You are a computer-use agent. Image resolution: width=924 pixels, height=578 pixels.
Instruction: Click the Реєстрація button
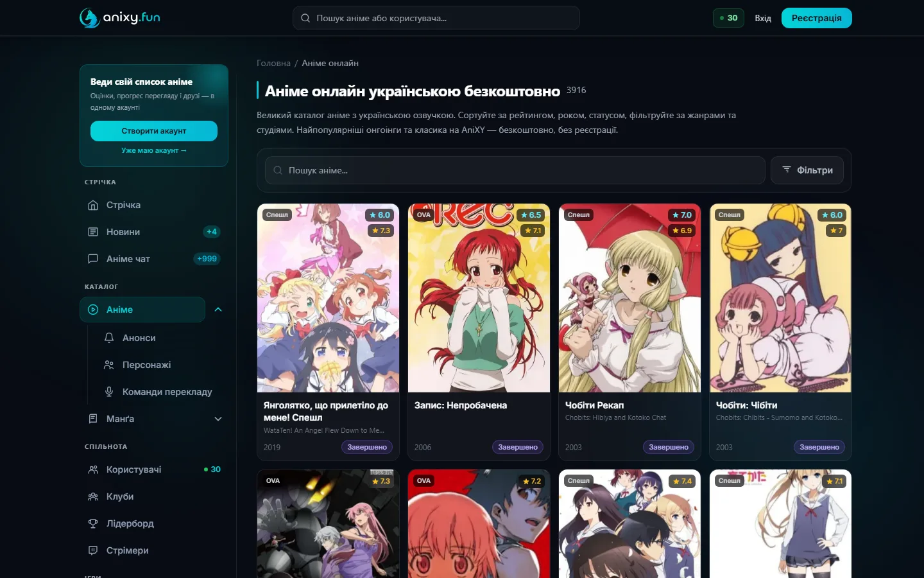(x=816, y=18)
